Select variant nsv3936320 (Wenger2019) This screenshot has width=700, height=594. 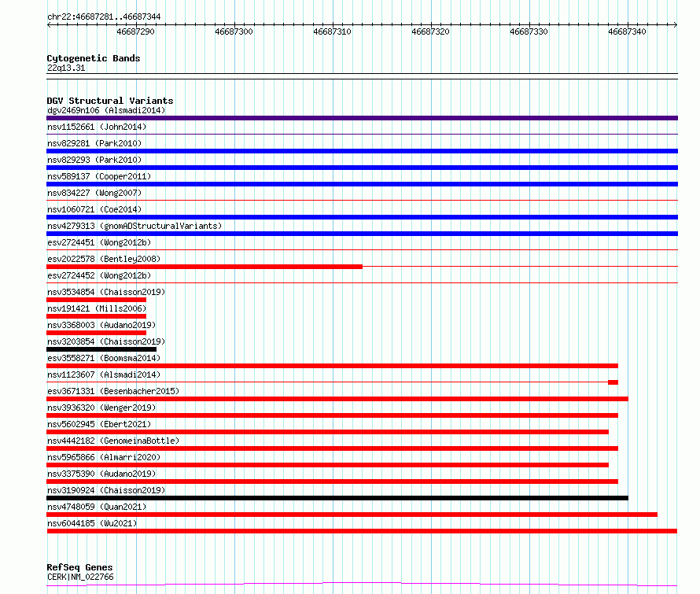tap(101, 408)
